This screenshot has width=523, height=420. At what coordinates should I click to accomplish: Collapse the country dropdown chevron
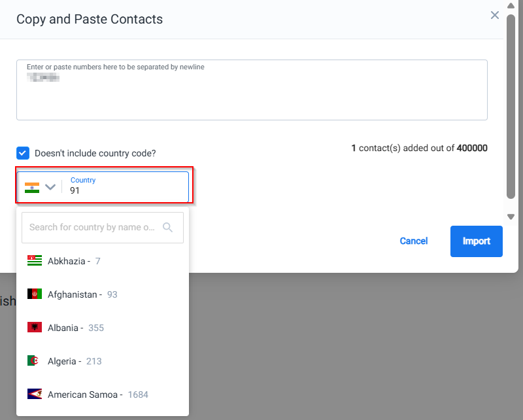50,187
